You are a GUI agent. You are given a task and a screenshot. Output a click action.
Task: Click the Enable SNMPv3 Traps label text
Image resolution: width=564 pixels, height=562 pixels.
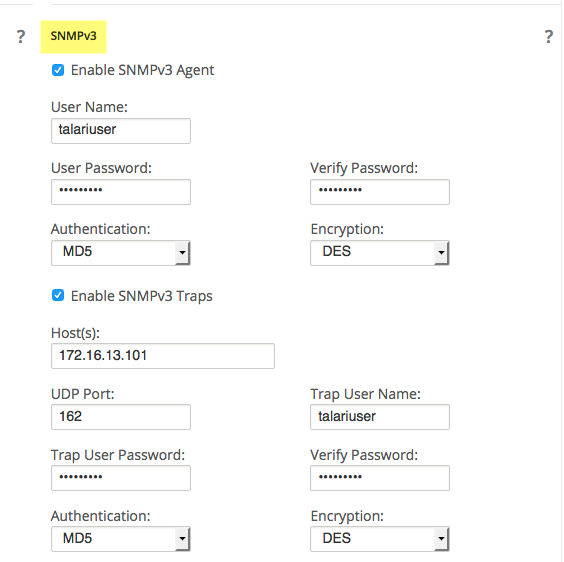pyautogui.click(x=142, y=296)
